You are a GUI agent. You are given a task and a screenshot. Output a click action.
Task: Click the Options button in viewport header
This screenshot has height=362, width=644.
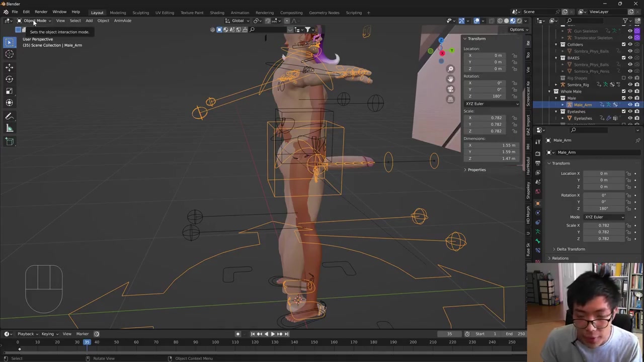pyautogui.click(x=517, y=30)
